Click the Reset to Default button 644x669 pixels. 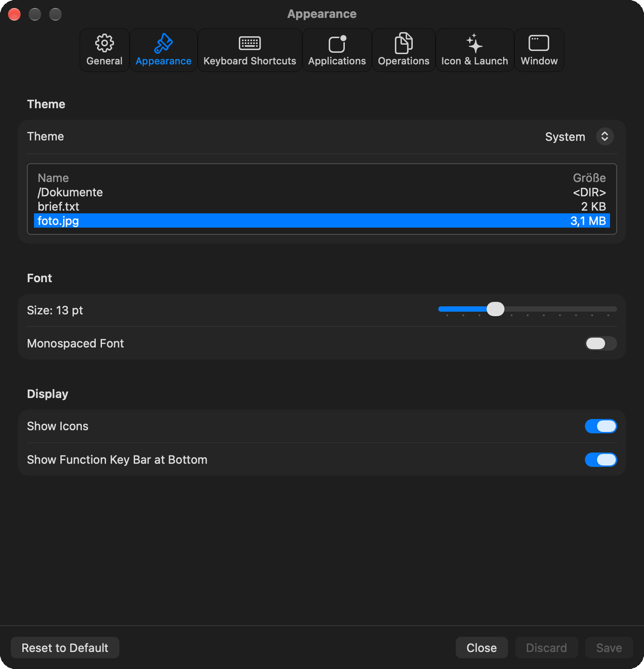(x=65, y=648)
